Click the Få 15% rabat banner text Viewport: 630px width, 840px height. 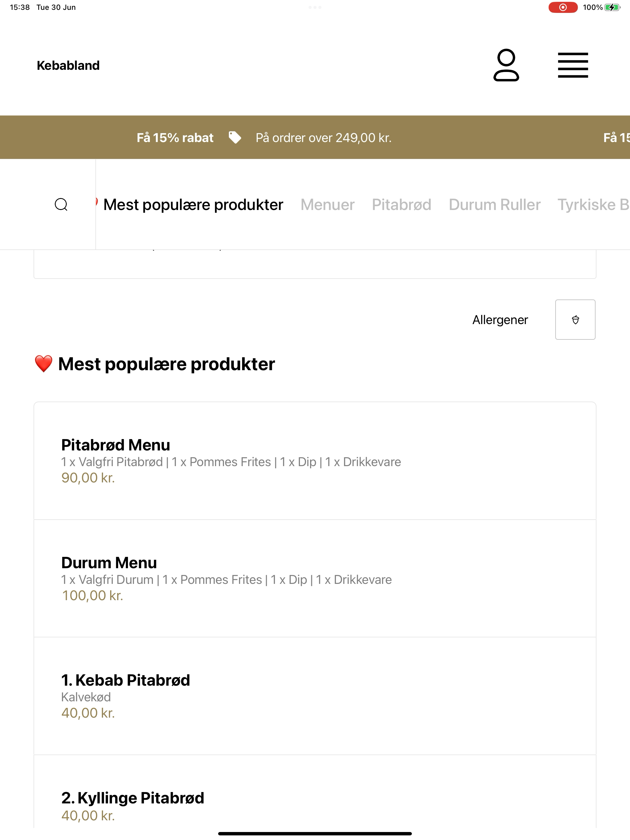tap(175, 137)
